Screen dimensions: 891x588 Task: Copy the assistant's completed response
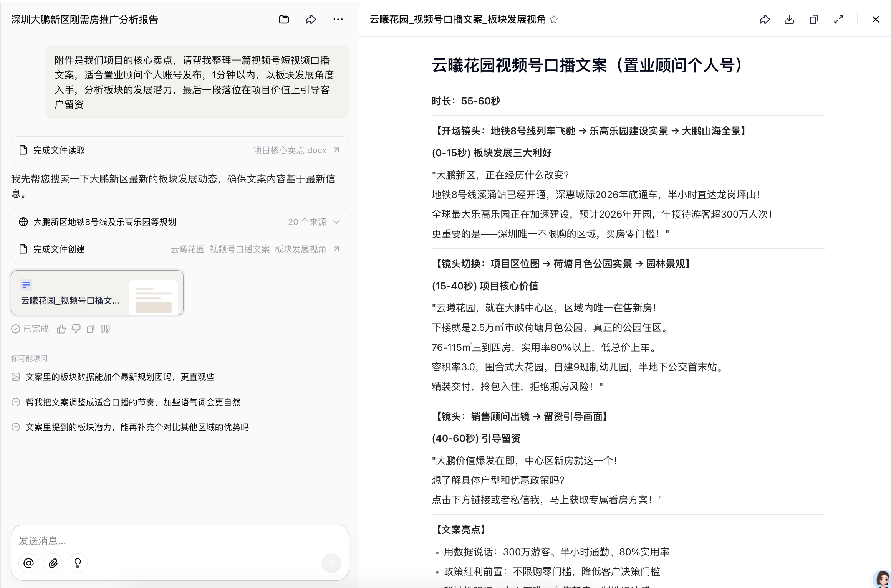91,329
